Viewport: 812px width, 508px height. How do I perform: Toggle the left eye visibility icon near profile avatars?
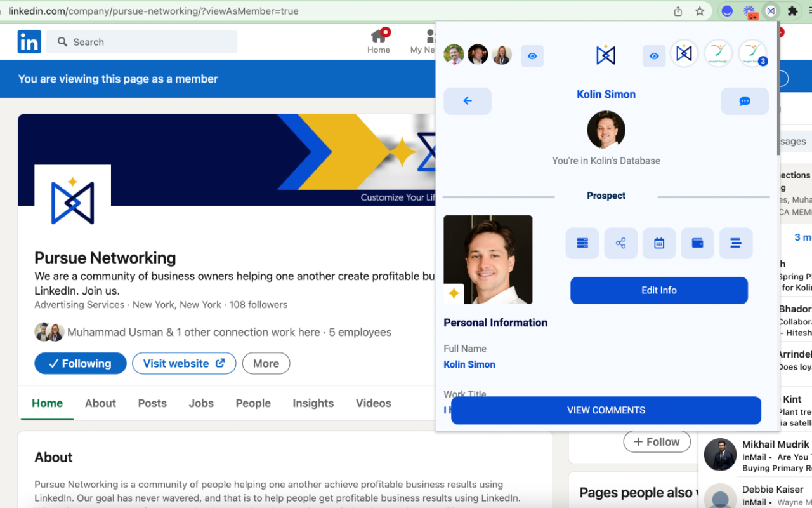(x=532, y=56)
